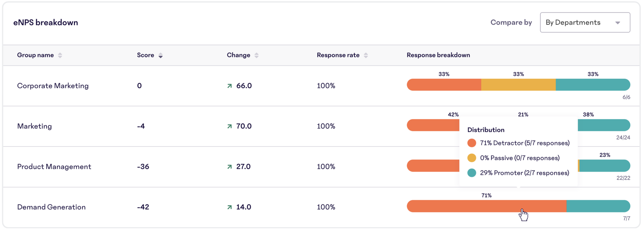Sort by Change sort arrows
The image size is (644, 231).
257,55
